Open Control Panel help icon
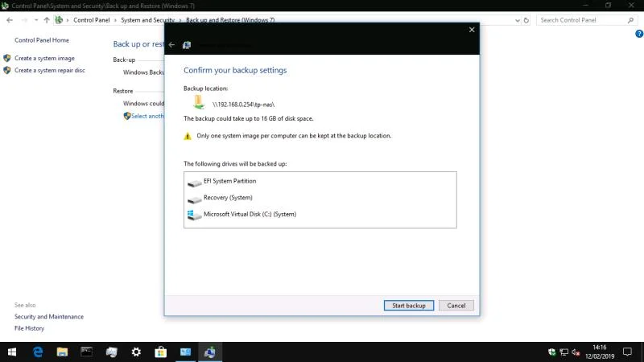Image resolution: width=644 pixels, height=362 pixels. point(639,34)
